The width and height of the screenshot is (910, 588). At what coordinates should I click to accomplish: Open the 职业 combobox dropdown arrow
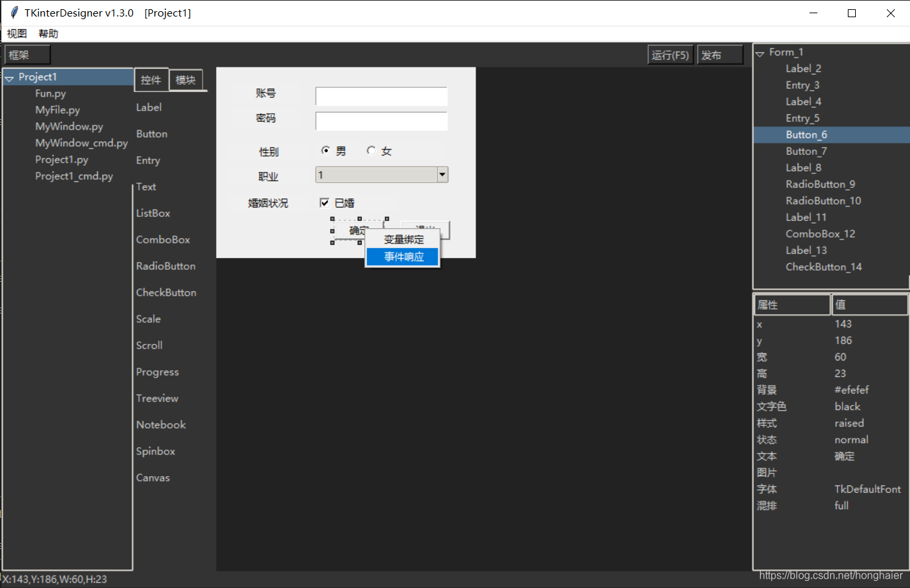pos(442,175)
